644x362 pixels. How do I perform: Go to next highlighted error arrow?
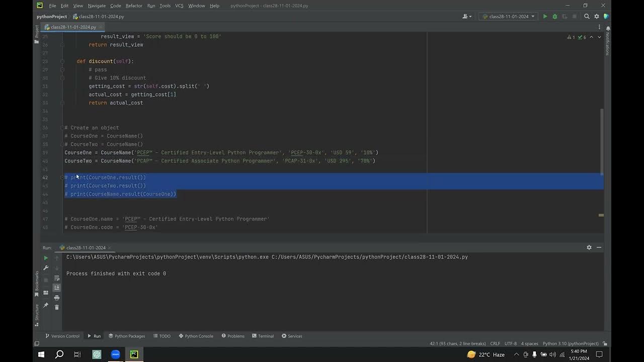pos(599,37)
